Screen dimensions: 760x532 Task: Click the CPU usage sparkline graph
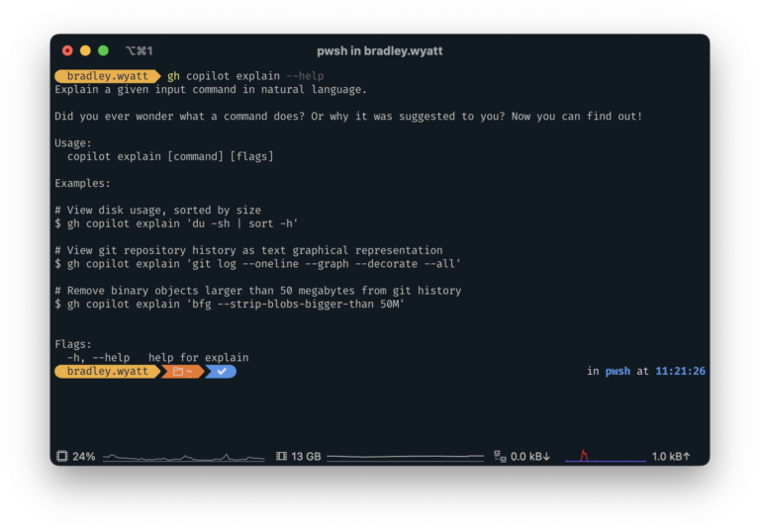click(x=184, y=457)
